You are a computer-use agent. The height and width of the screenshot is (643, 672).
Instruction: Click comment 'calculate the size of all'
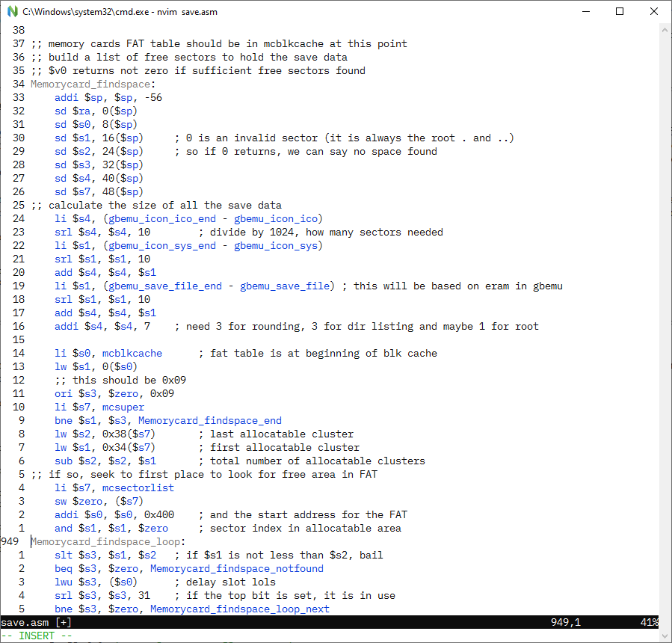(123, 206)
